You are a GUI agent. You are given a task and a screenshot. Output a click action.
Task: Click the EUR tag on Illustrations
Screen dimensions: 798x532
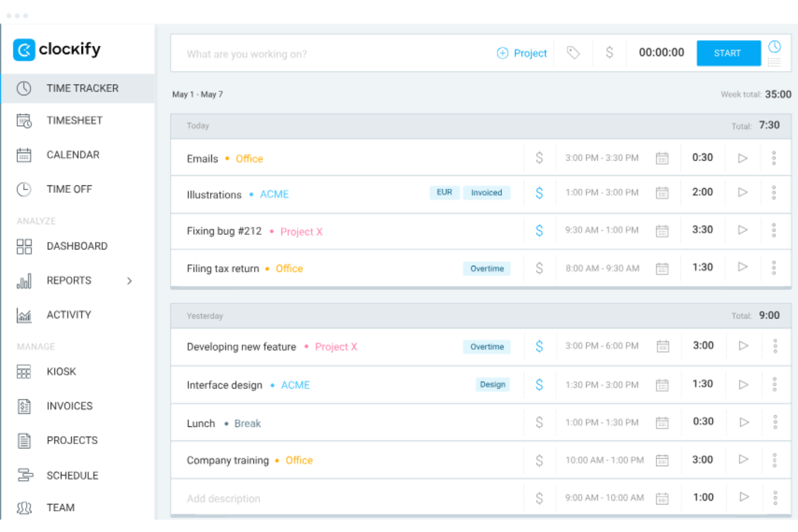click(445, 192)
